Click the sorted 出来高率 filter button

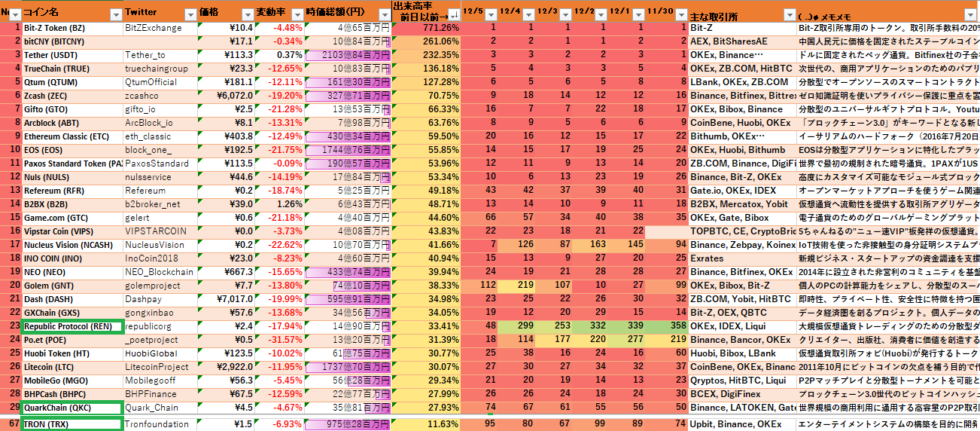pos(453,14)
